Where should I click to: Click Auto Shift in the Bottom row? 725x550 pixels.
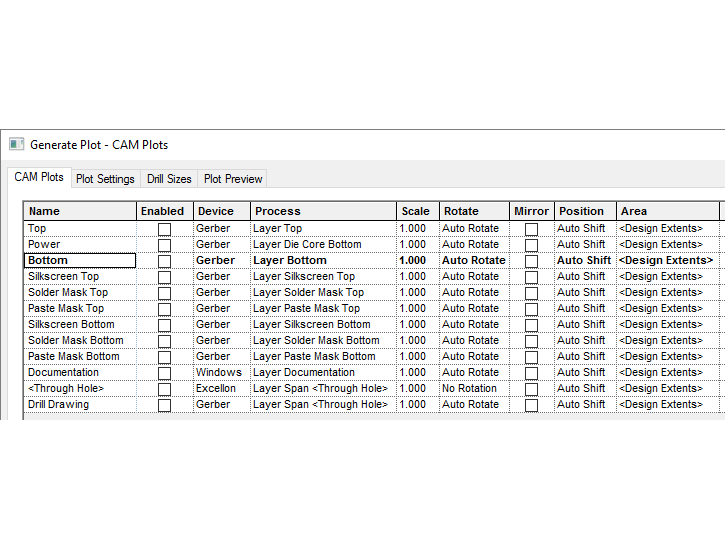[x=585, y=260]
